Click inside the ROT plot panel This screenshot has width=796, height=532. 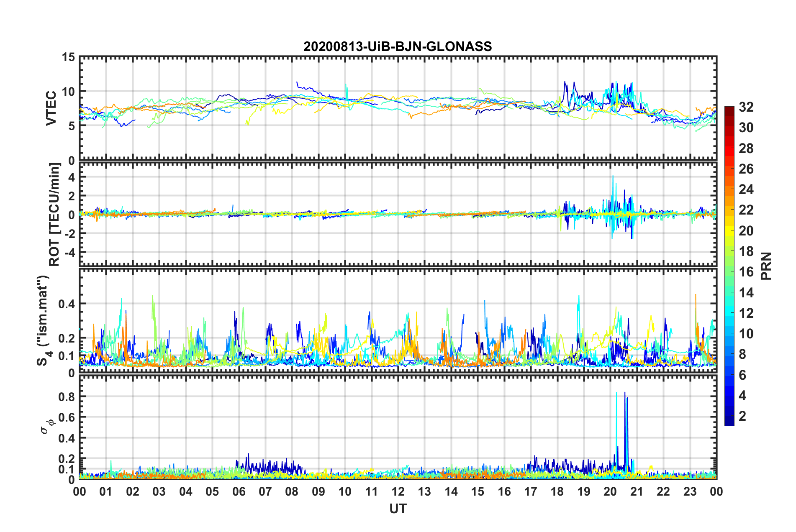click(x=398, y=214)
